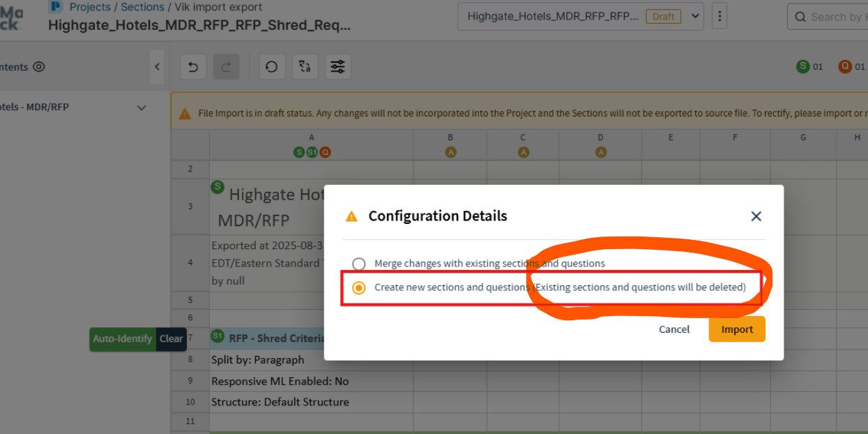Viewport: 868px width, 434px height.
Task: Click the circular reset icon in toolbar
Action: 272,67
